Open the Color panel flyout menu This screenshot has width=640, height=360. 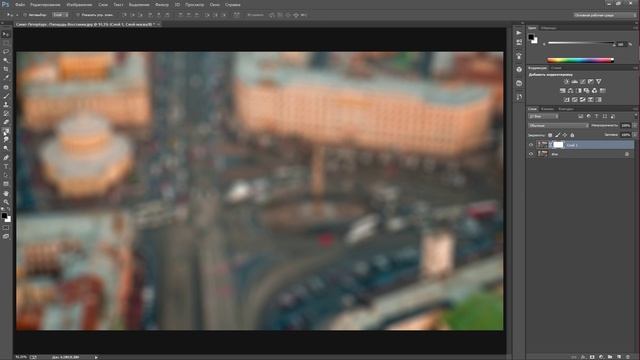[636, 28]
